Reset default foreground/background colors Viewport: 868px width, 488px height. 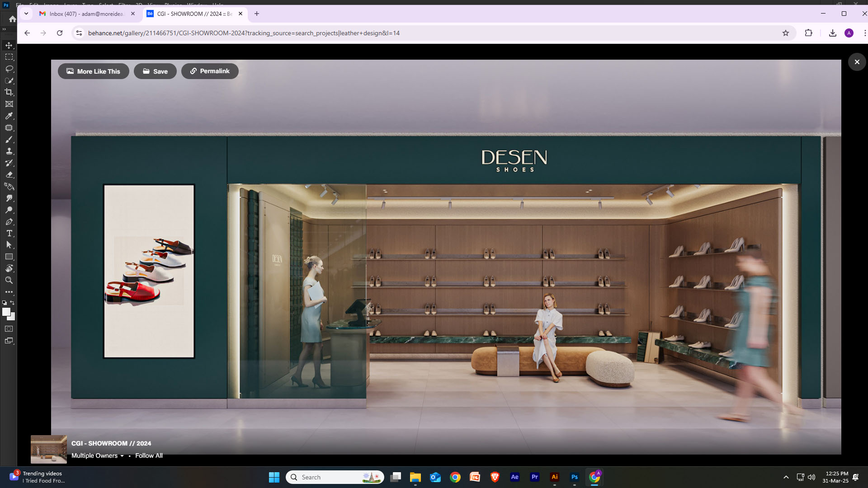pyautogui.click(x=5, y=303)
